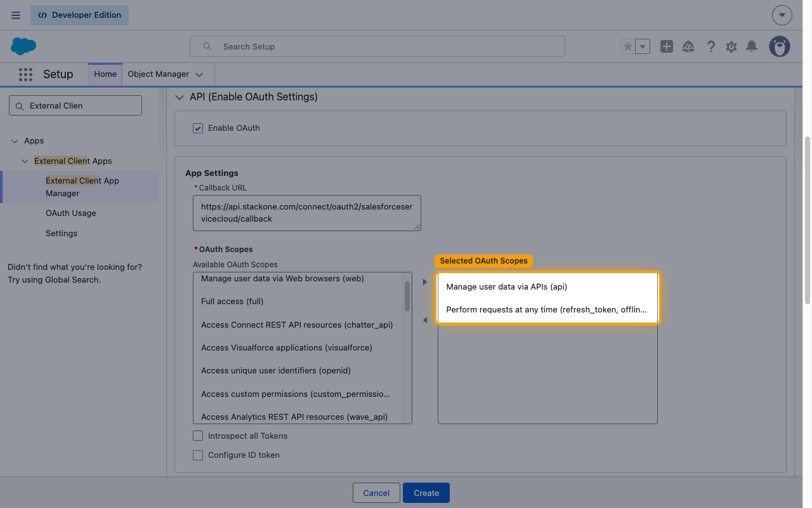This screenshot has height=508, width=812.
Task: Select Manage user data via APIs (api)
Action: coord(547,287)
